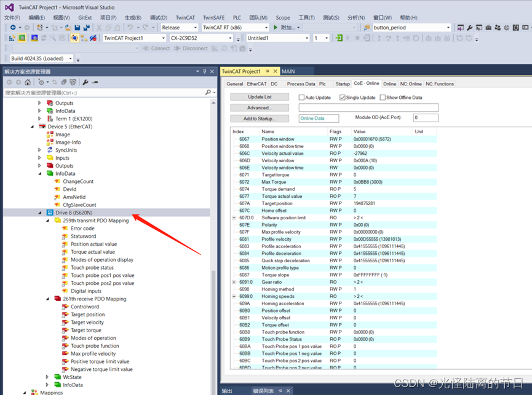Switch to the NC: Functions tab
This screenshot has width=532, height=395.
(439, 84)
